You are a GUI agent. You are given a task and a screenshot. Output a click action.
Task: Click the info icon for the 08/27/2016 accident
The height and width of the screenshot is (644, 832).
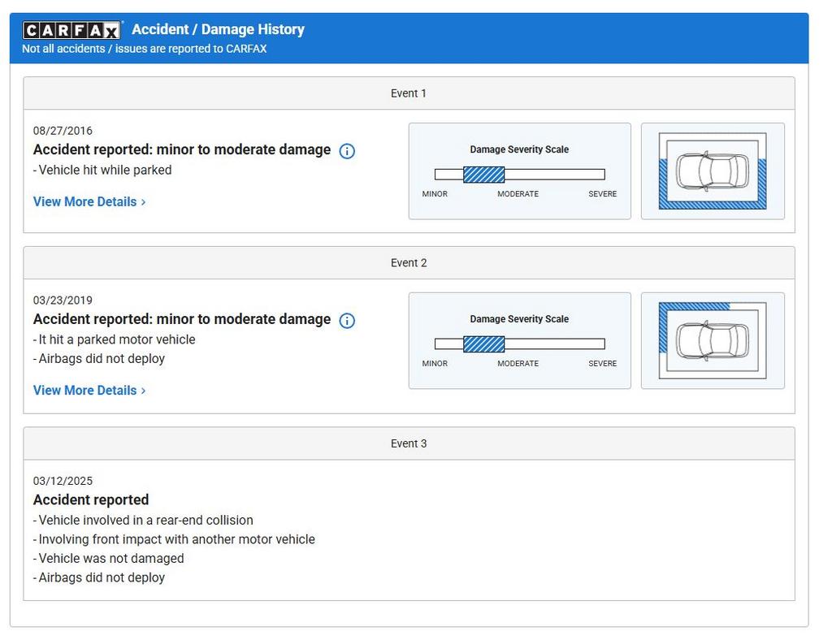tap(347, 151)
